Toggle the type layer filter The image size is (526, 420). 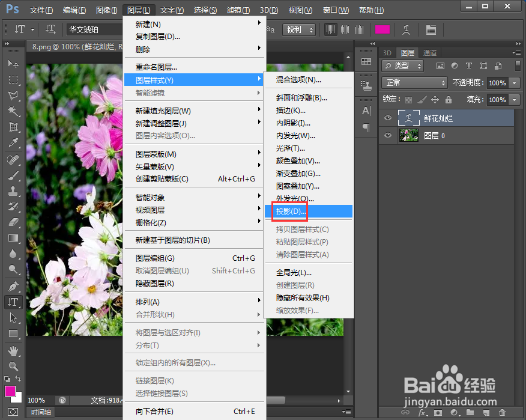(468, 66)
